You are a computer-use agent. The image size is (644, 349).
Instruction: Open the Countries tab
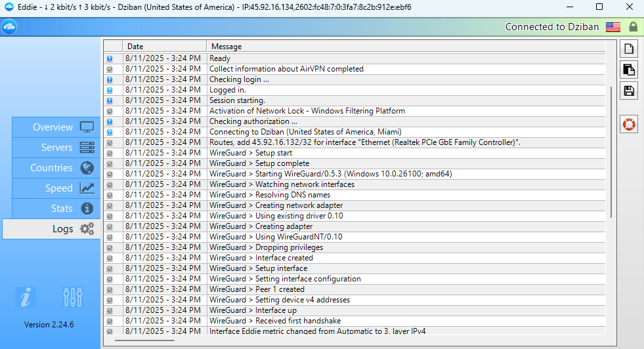tap(56, 168)
